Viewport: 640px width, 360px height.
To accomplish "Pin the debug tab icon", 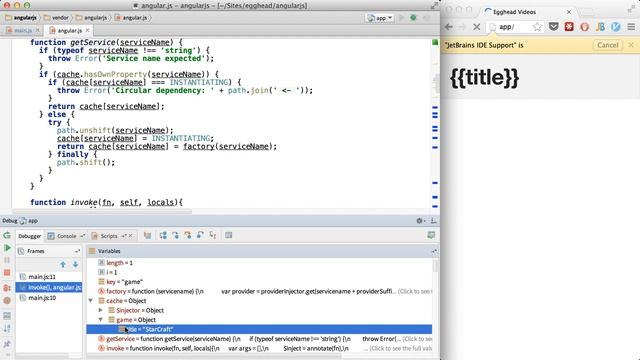I will 7,344.
